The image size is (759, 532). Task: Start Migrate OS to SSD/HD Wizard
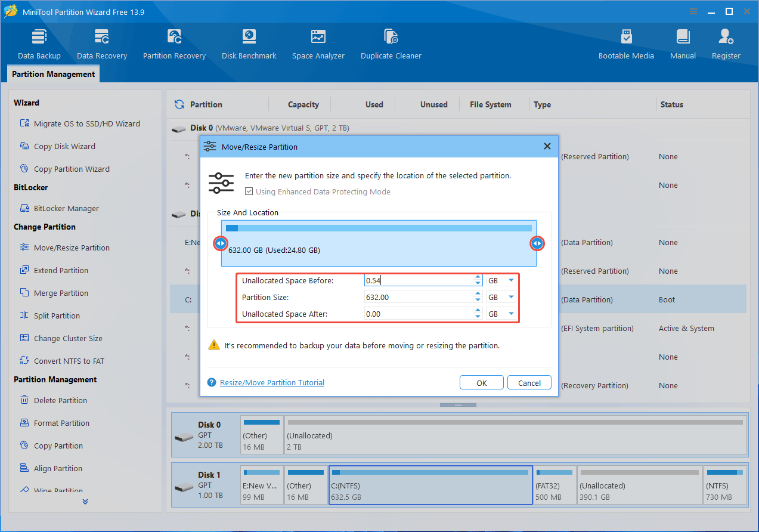pyautogui.click(x=80, y=123)
